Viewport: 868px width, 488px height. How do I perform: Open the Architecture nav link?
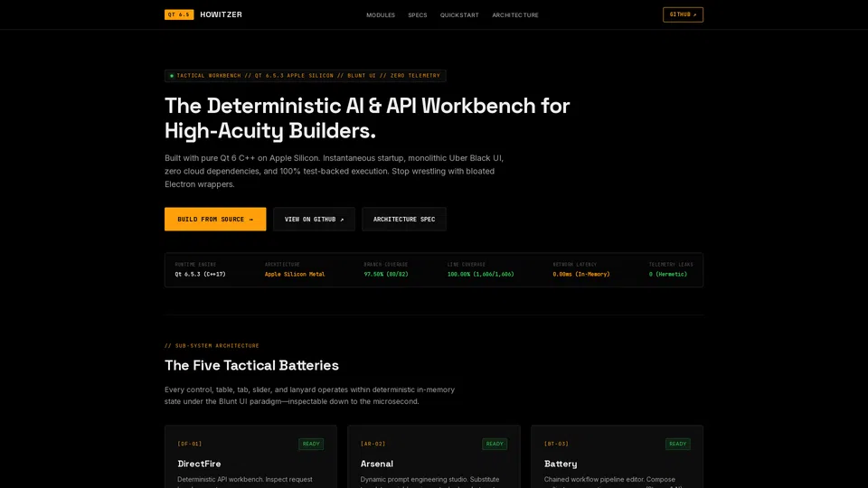[515, 15]
